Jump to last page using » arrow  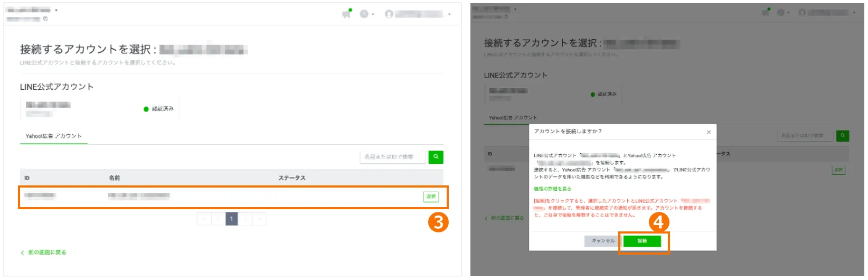(x=260, y=219)
